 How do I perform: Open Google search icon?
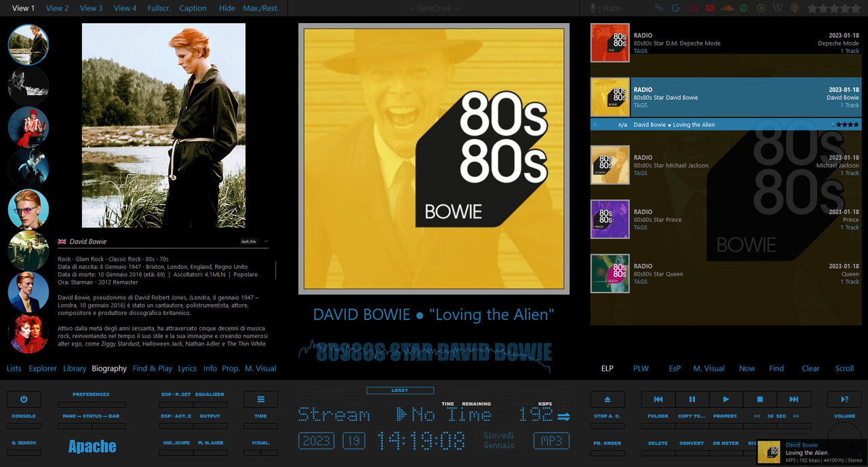coord(675,8)
